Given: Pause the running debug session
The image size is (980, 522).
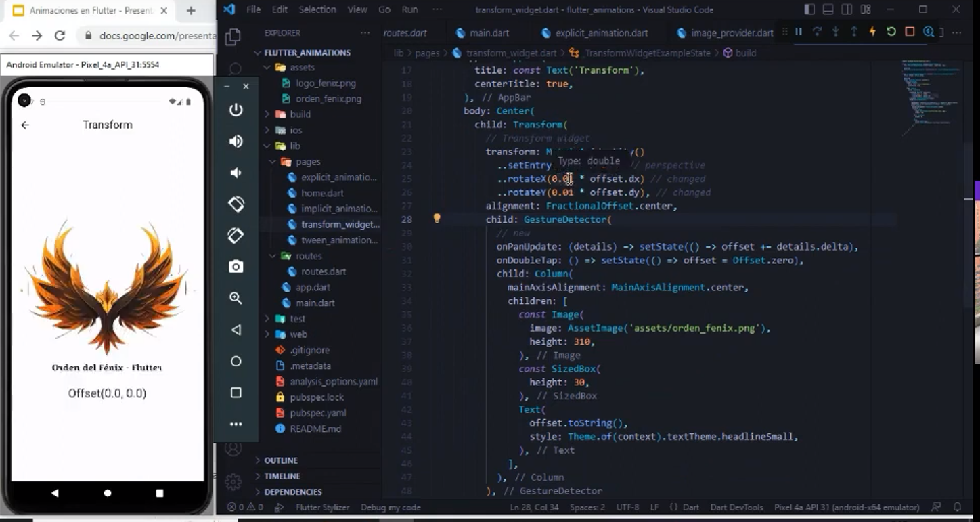Looking at the screenshot, I should coord(799,32).
